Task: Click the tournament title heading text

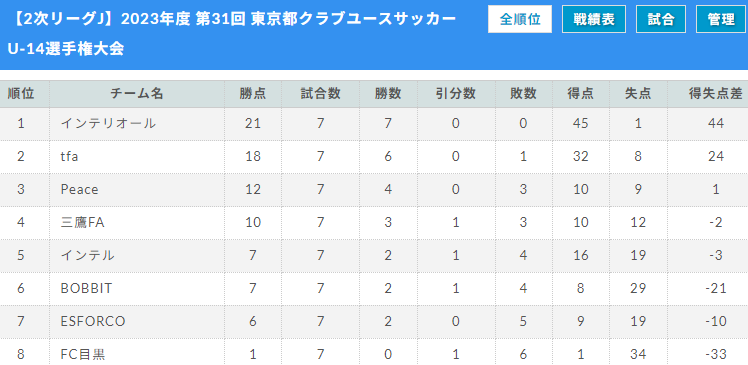Action: [x=231, y=34]
